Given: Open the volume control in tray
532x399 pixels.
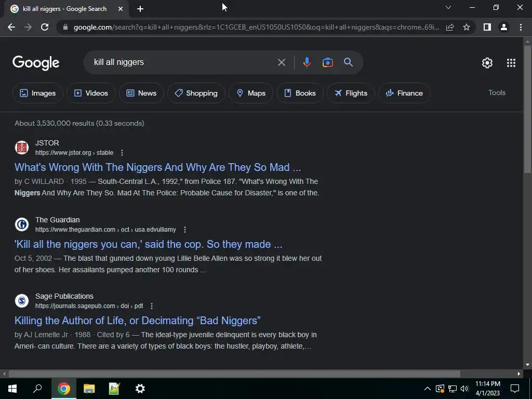Looking at the screenshot, I should [x=464, y=389].
